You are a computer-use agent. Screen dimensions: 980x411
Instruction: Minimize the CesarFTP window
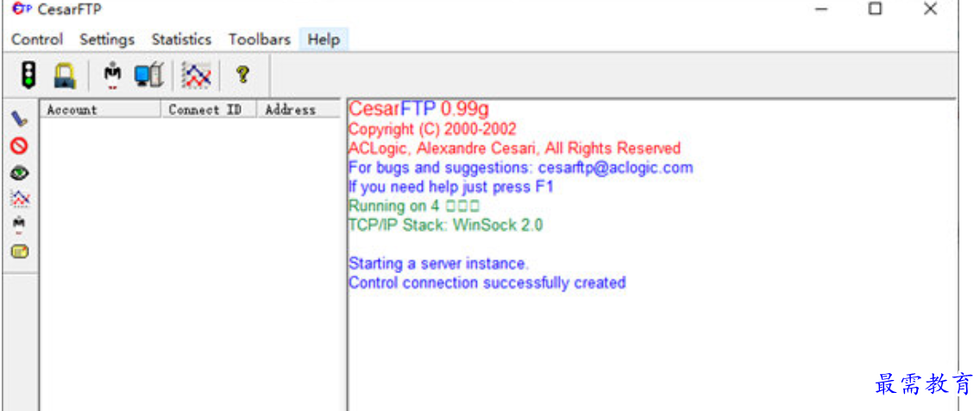821,9
